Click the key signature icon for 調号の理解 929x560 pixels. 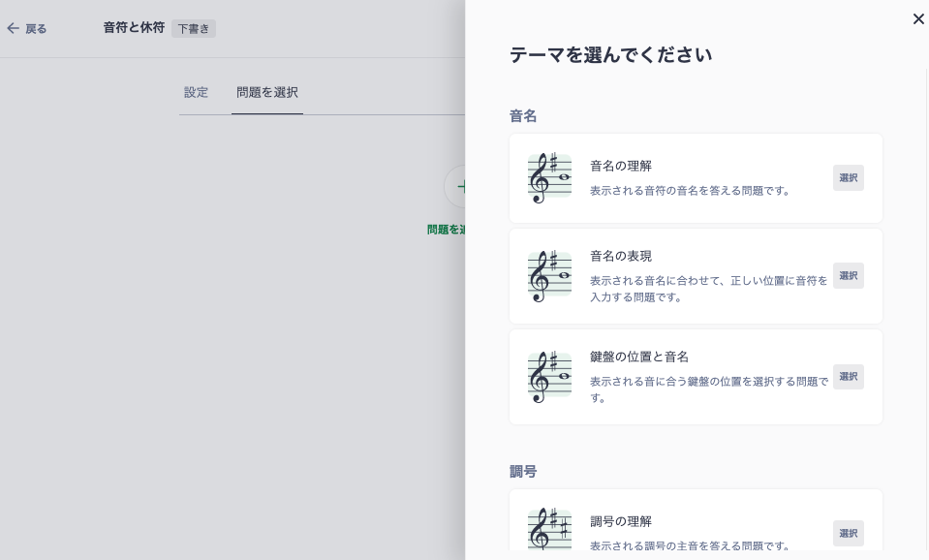pyautogui.click(x=548, y=530)
